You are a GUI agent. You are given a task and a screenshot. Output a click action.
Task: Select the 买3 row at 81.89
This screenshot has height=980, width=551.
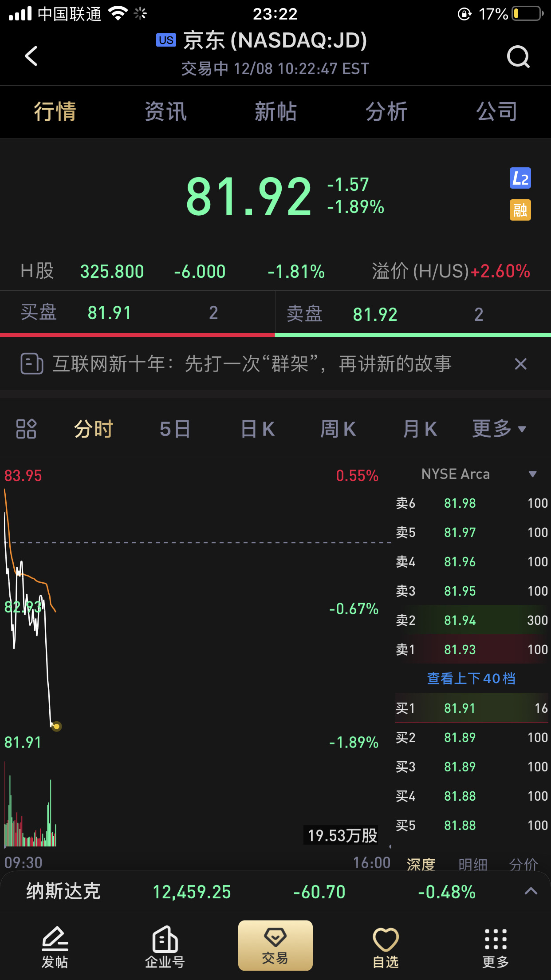[472, 767]
